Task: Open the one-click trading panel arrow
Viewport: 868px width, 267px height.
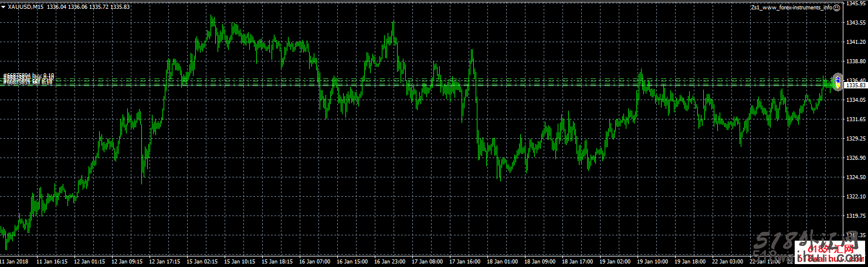Action: coord(4,6)
